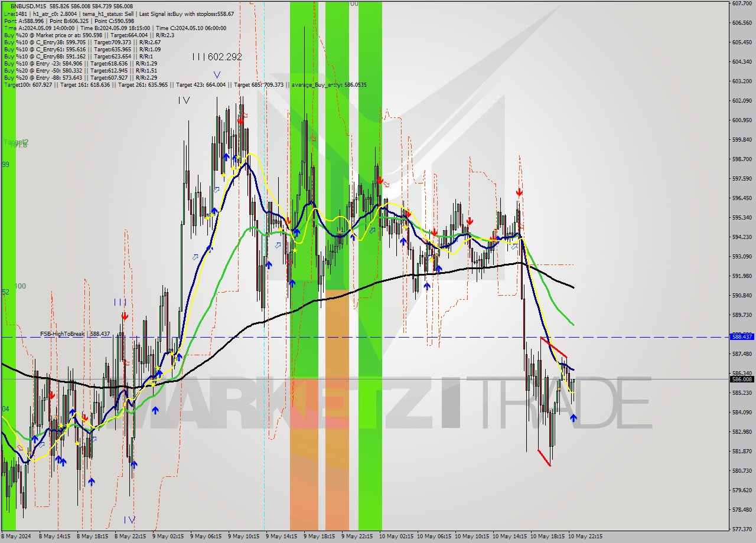Click the 607.700 price axis label
The width and height of the screenshot is (756, 543).
coord(742,3)
